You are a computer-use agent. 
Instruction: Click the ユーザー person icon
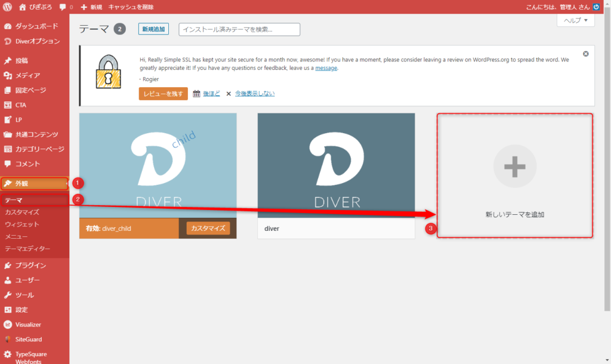coord(8,280)
